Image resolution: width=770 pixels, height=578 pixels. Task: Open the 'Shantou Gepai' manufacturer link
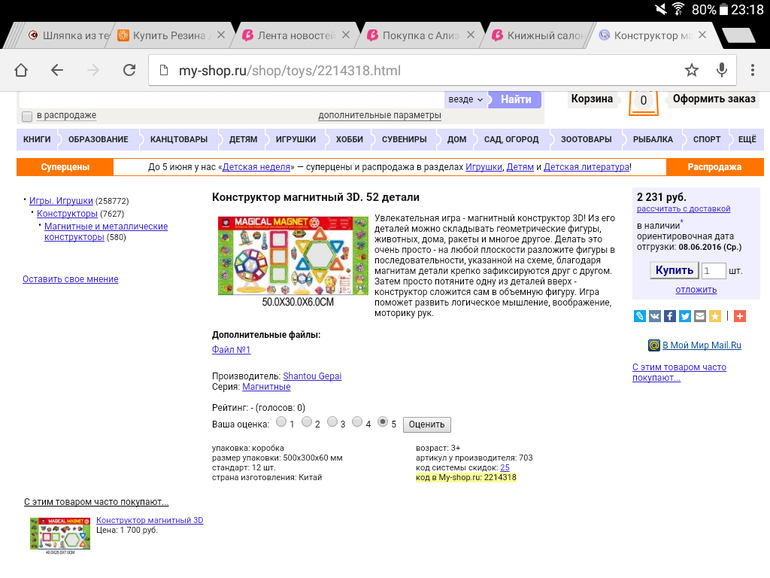click(x=312, y=376)
